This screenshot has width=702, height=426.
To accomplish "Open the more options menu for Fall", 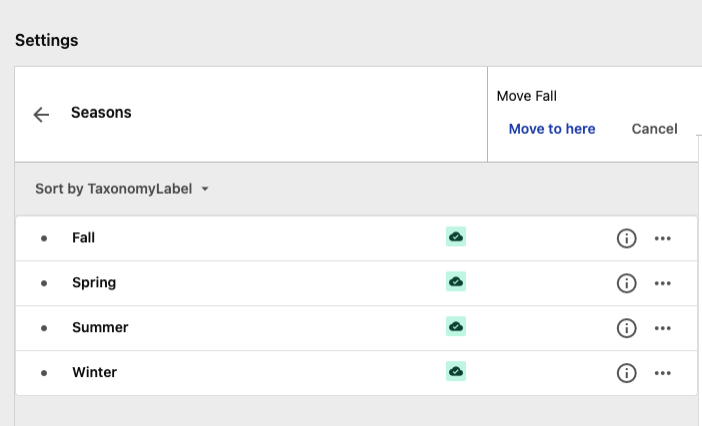I will tap(662, 238).
